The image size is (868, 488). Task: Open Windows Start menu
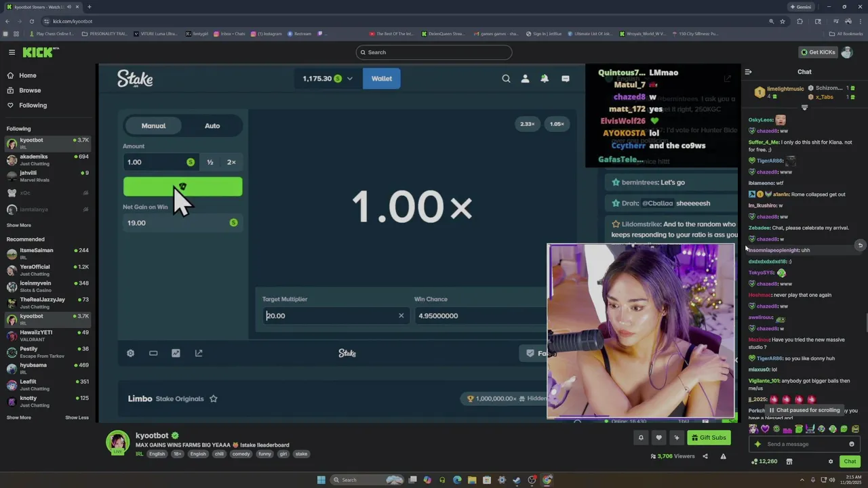(321, 480)
